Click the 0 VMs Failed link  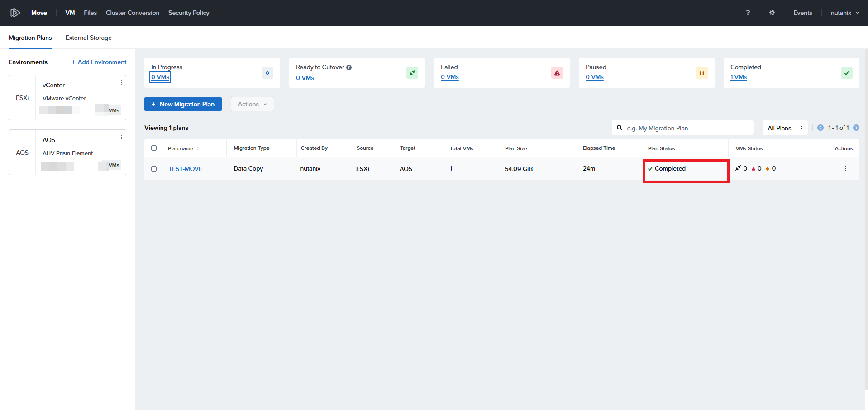coord(450,77)
